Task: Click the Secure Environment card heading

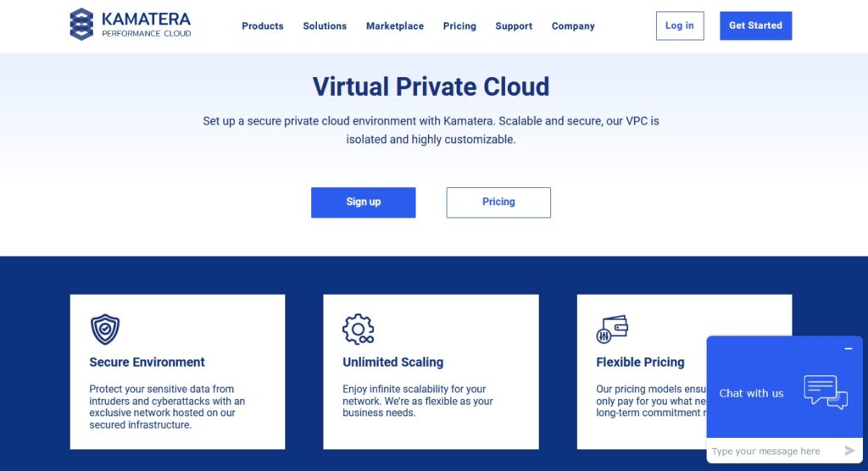Action: (147, 362)
